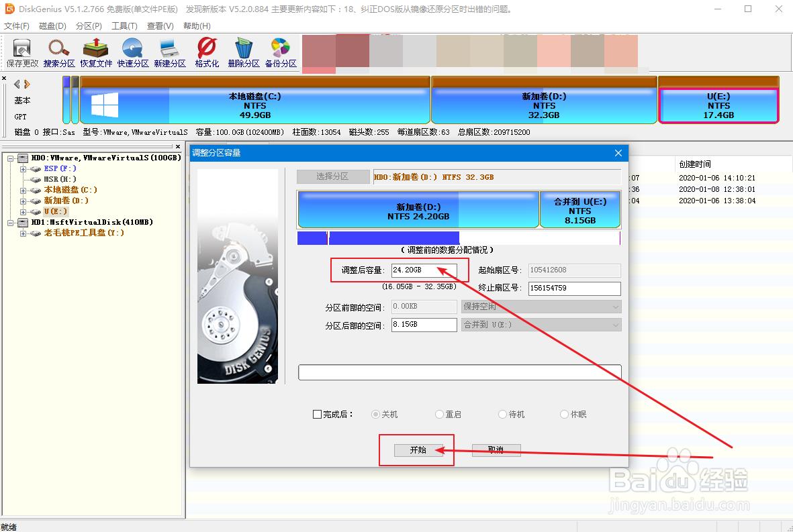Click 合并到 U(E:) block in dialog
Image resolution: width=793 pixels, height=532 pixels.
pyautogui.click(x=580, y=210)
